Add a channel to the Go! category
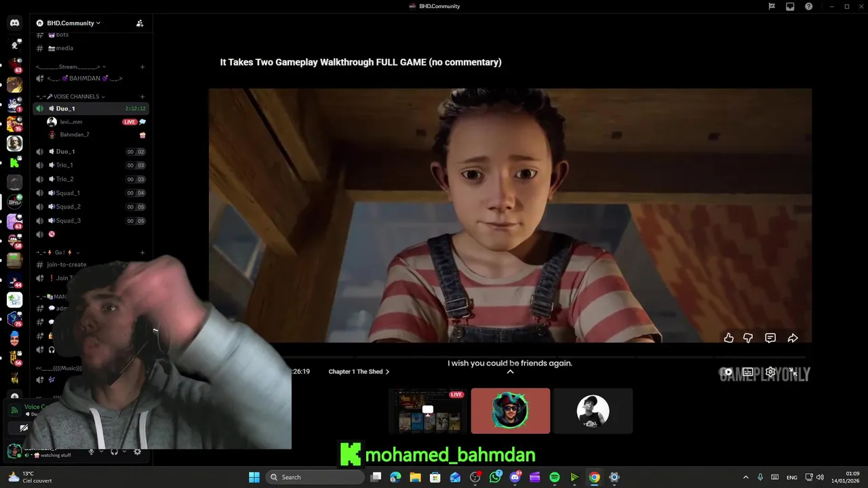Image resolution: width=868 pixels, height=488 pixels. coord(142,252)
